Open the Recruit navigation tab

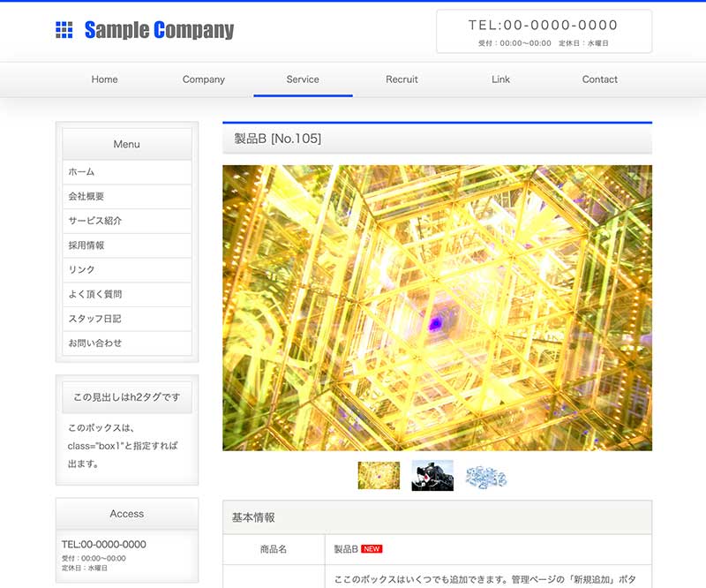(402, 79)
